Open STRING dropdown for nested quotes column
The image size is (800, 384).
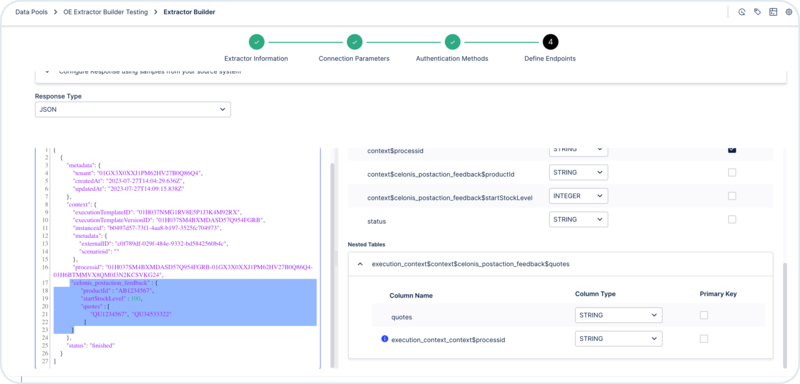[x=618, y=315]
